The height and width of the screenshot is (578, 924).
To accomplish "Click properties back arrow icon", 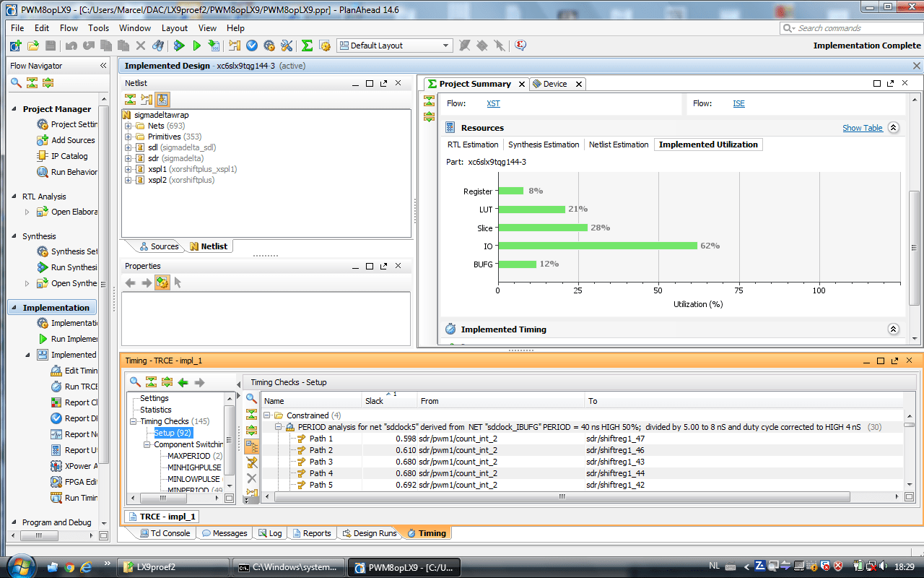I will pyautogui.click(x=131, y=282).
